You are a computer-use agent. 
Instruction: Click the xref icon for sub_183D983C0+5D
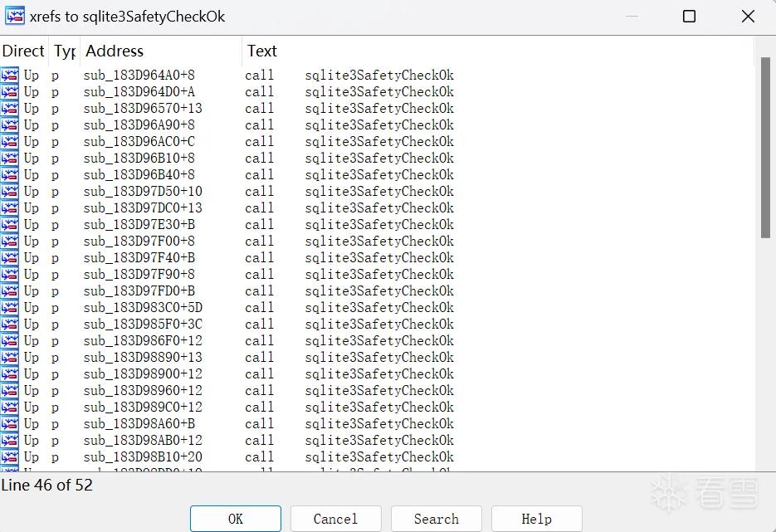pos(10,307)
